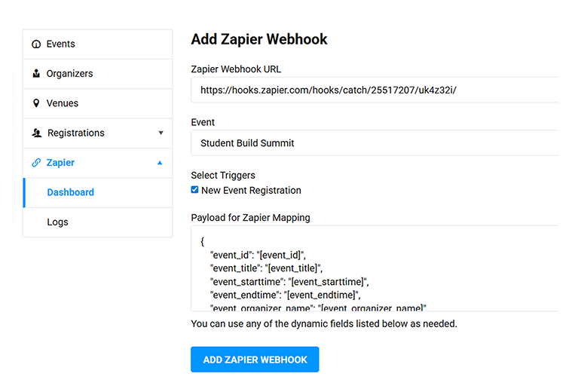Click the Zapier Webhook URL field
The height and width of the screenshot is (392, 569).
[375, 90]
